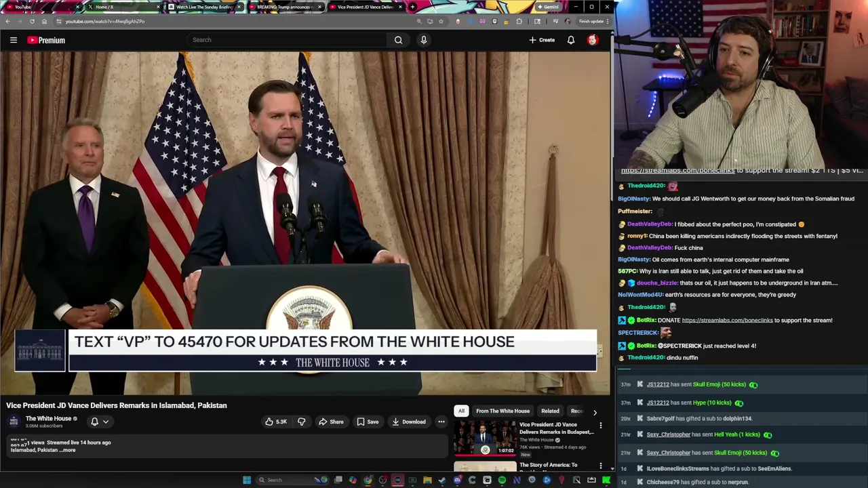The height and width of the screenshot is (488, 868).
Task: Open Steam from the taskbar
Action: click(x=442, y=480)
